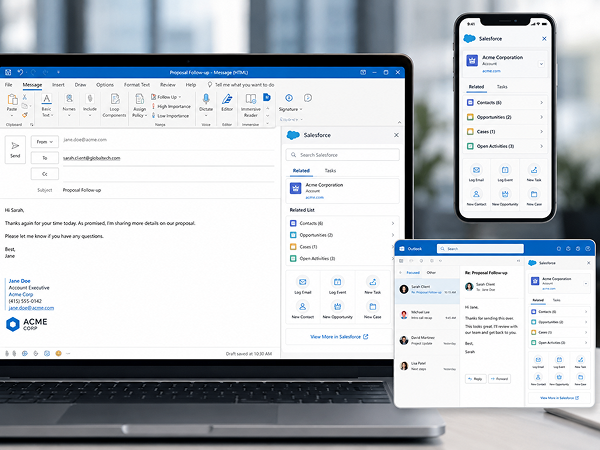Click acme.com link in laptop Salesforce pane

point(314,197)
